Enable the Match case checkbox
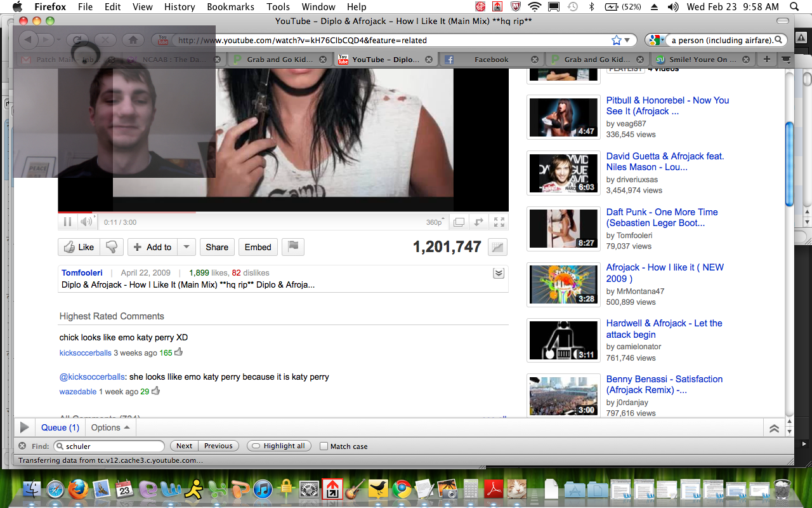Image resolution: width=812 pixels, height=508 pixels. 324,446
